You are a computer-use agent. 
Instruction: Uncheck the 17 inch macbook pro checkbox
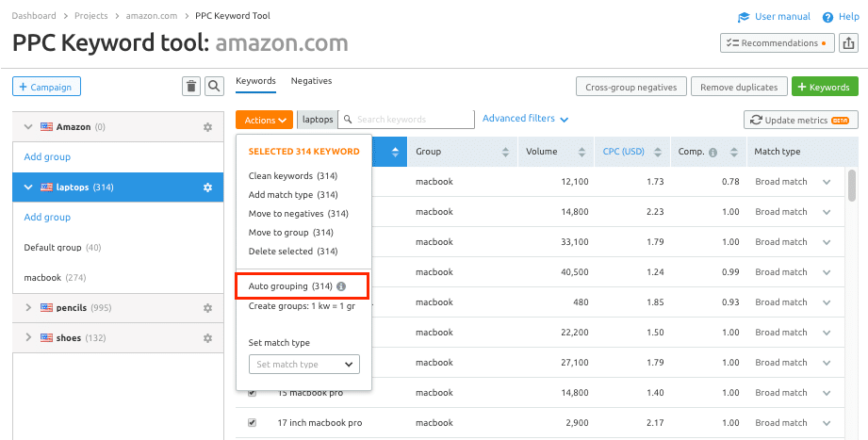(x=252, y=423)
